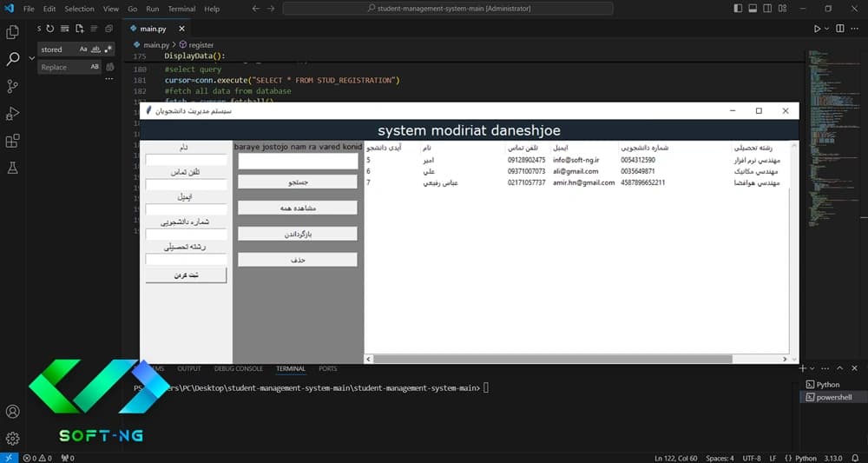Toggle secondary side bar visibility
Viewport: 868px width, 463px height.
tap(767, 9)
